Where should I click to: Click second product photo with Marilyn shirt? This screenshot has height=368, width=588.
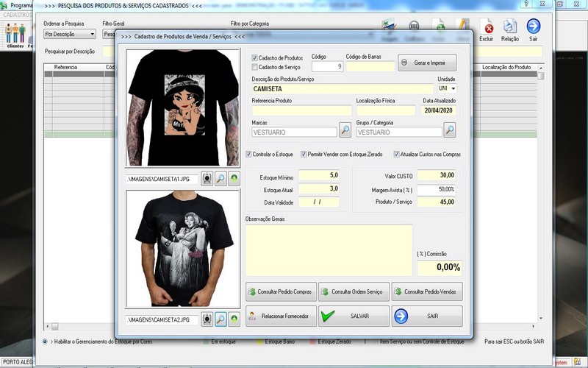pos(183,249)
